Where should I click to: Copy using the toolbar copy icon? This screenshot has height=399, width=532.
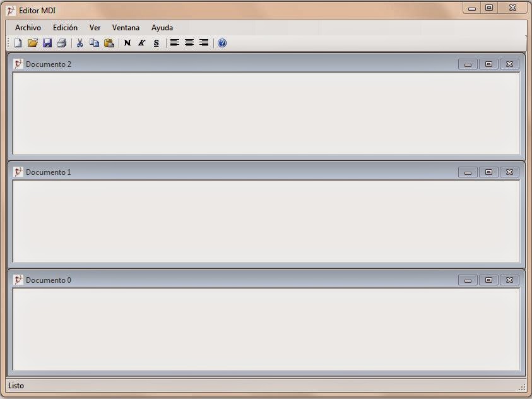click(94, 43)
